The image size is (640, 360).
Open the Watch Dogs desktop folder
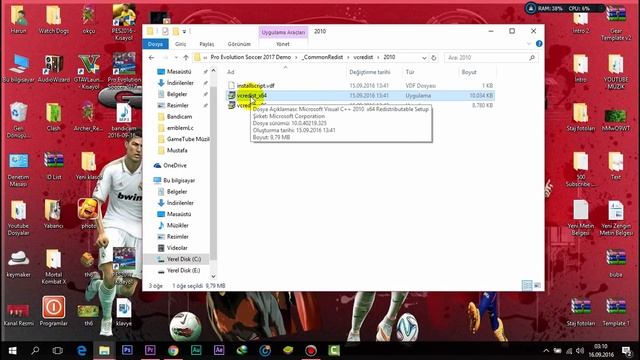[x=53, y=19]
